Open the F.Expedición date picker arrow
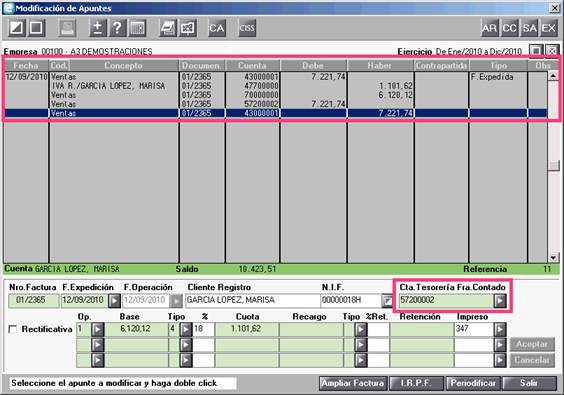This screenshot has height=395, width=564. click(114, 301)
